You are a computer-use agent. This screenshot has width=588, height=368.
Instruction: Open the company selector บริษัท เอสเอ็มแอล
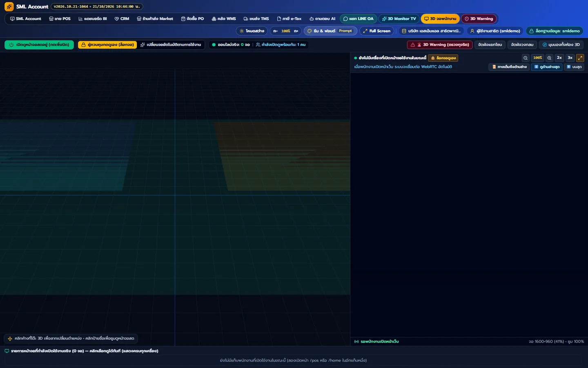click(x=431, y=31)
